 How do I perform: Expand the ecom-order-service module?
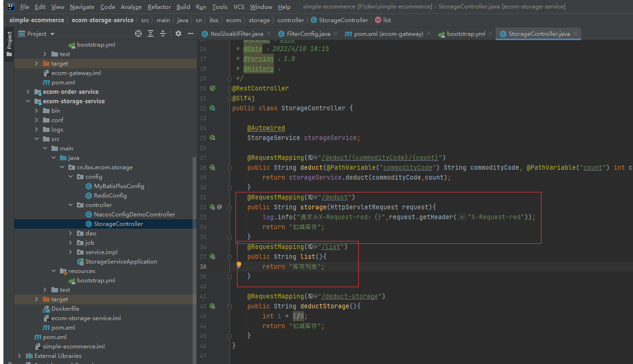(x=28, y=92)
